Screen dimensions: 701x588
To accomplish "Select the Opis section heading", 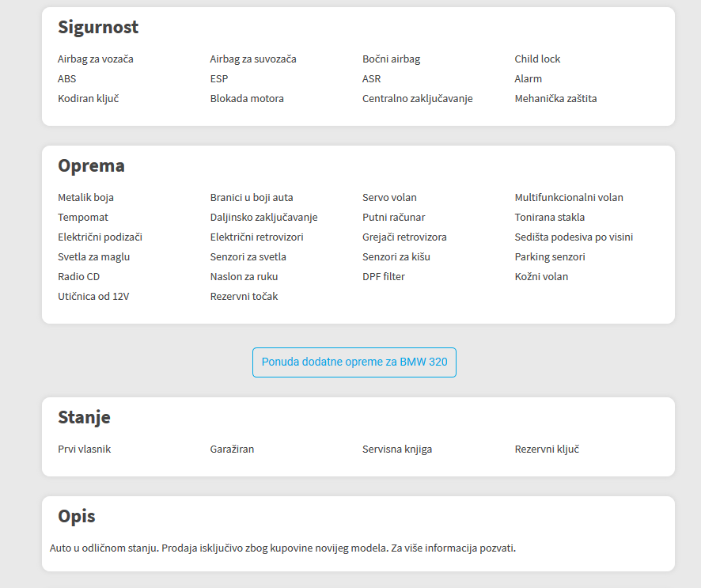I will pyautogui.click(x=77, y=516).
